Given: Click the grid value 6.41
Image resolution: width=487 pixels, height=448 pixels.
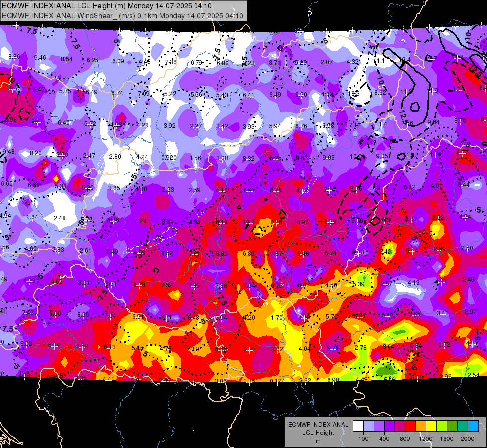Looking at the screenshot, I should [248, 95].
